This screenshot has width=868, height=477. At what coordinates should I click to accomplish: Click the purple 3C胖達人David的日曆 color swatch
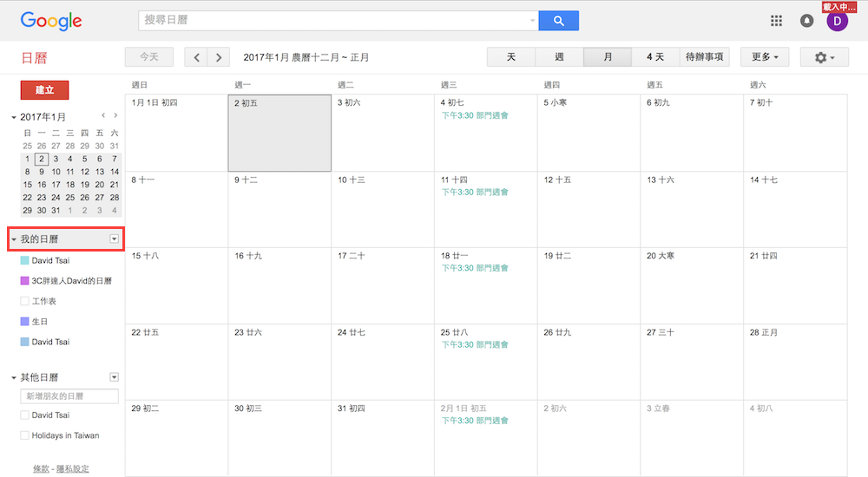24,281
